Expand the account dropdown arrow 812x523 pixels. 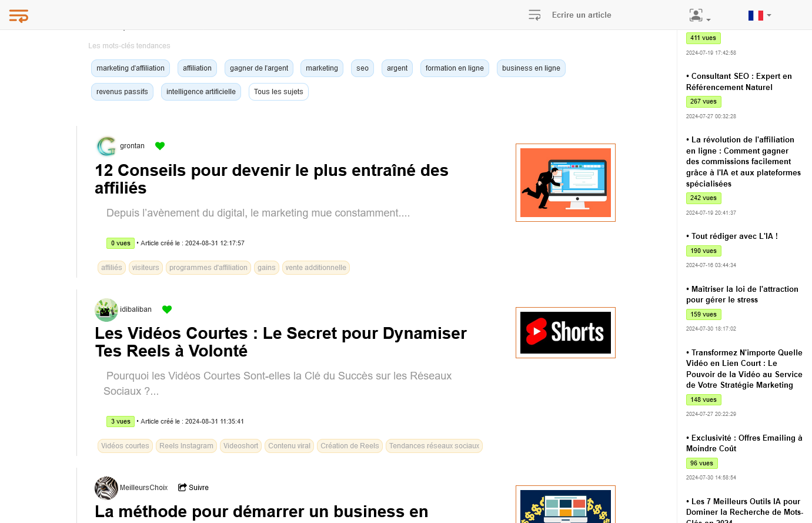707,18
